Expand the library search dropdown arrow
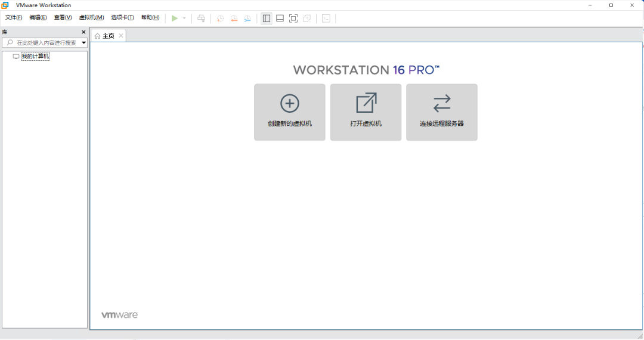The width and height of the screenshot is (644, 340). tap(84, 43)
